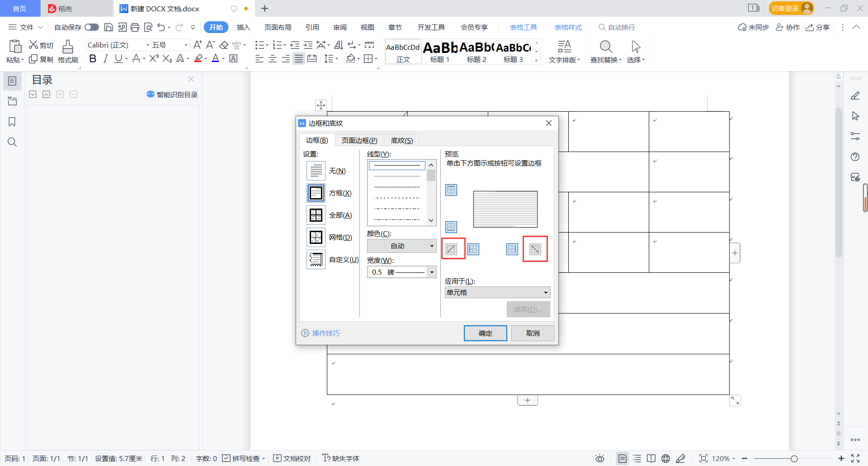
Task: Open the 'Apply to' dropdown
Action: (497, 292)
